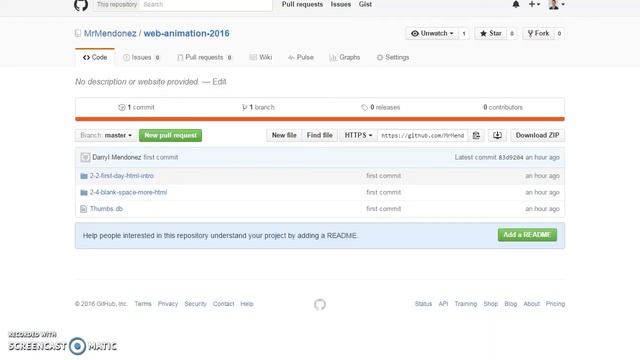Viewport: 640px width, 360px height.
Task: View the 0 contributors page
Action: (503, 107)
